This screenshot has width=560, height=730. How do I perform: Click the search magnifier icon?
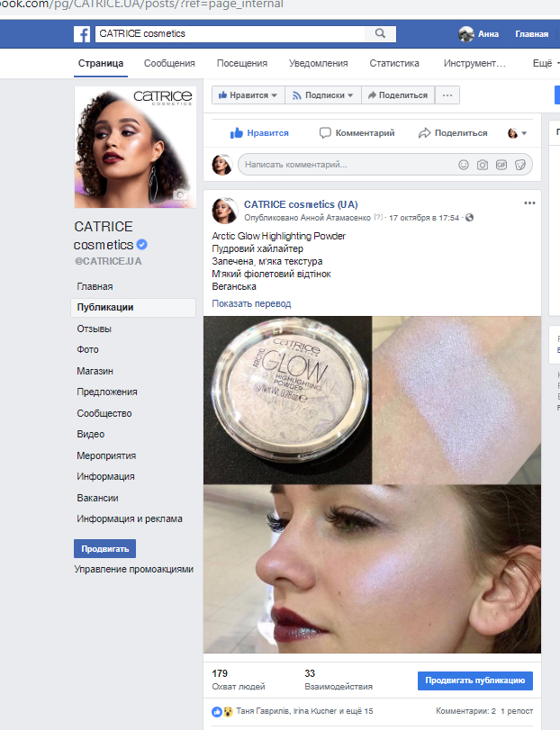(380, 33)
